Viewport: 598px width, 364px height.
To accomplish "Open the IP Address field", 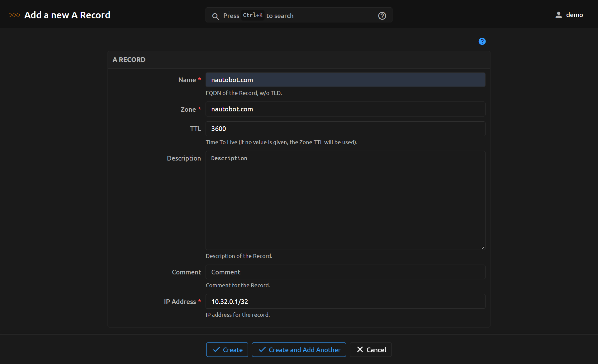I will click(x=345, y=301).
